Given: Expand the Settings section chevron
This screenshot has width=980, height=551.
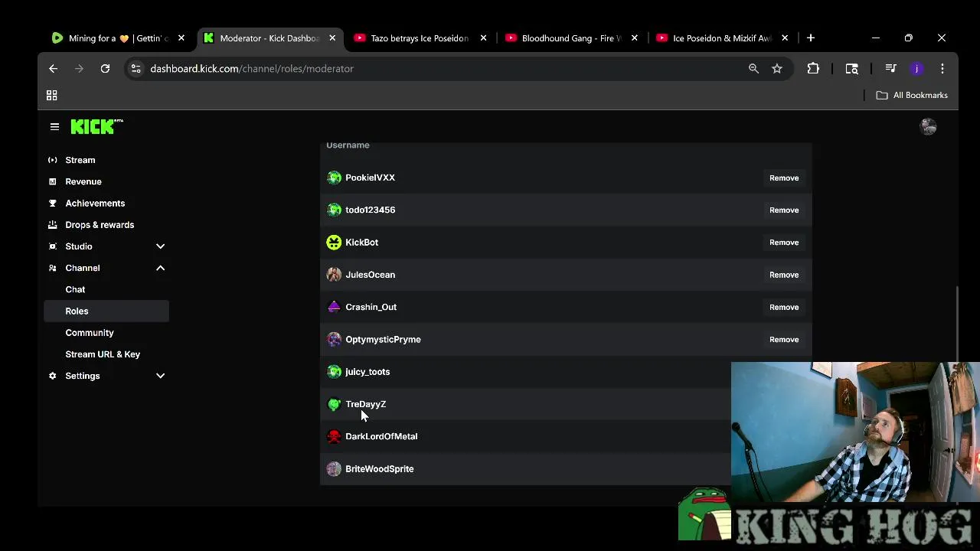Looking at the screenshot, I should 160,376.
